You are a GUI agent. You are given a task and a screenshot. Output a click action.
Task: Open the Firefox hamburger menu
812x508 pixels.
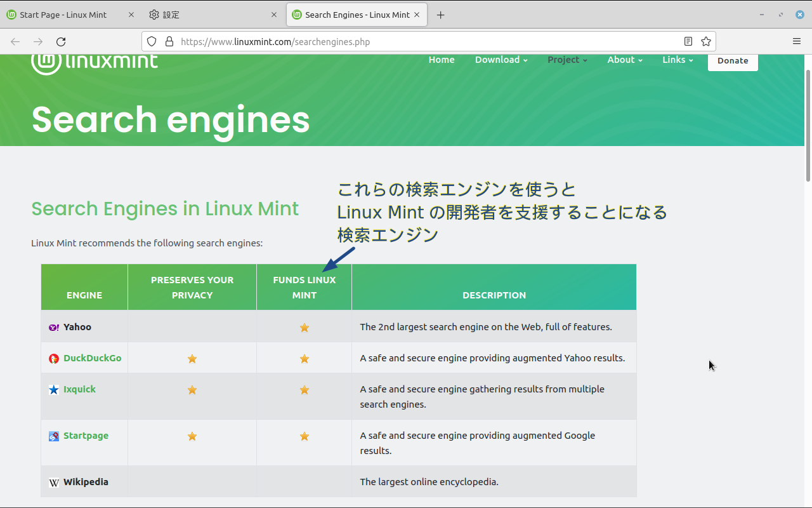[797, 41]
